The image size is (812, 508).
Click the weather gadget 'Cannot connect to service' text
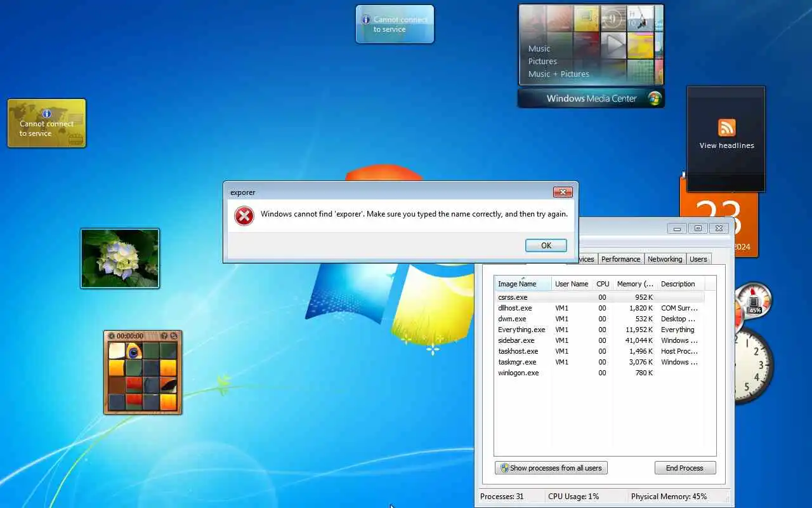(400, 25)
